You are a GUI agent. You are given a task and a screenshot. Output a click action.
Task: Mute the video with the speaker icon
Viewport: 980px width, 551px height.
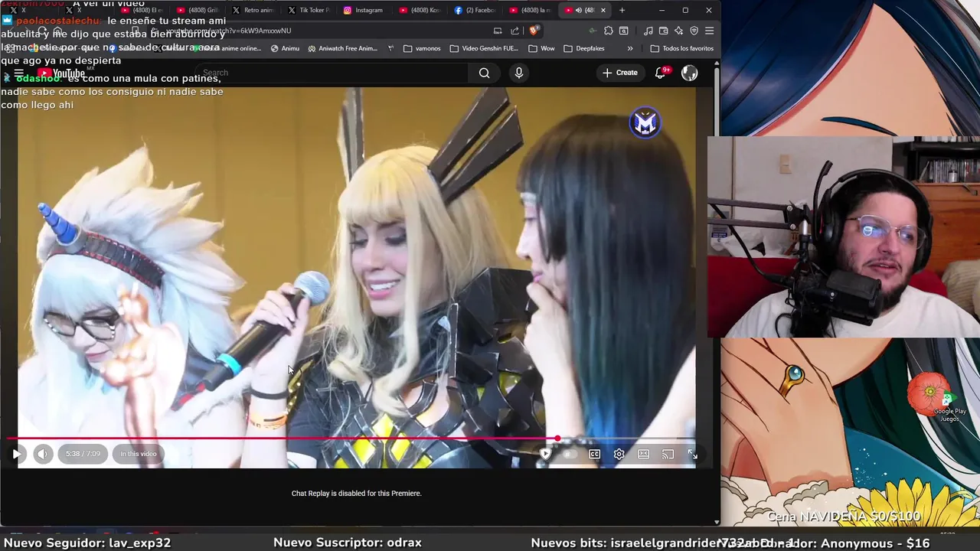coord(43,454)
